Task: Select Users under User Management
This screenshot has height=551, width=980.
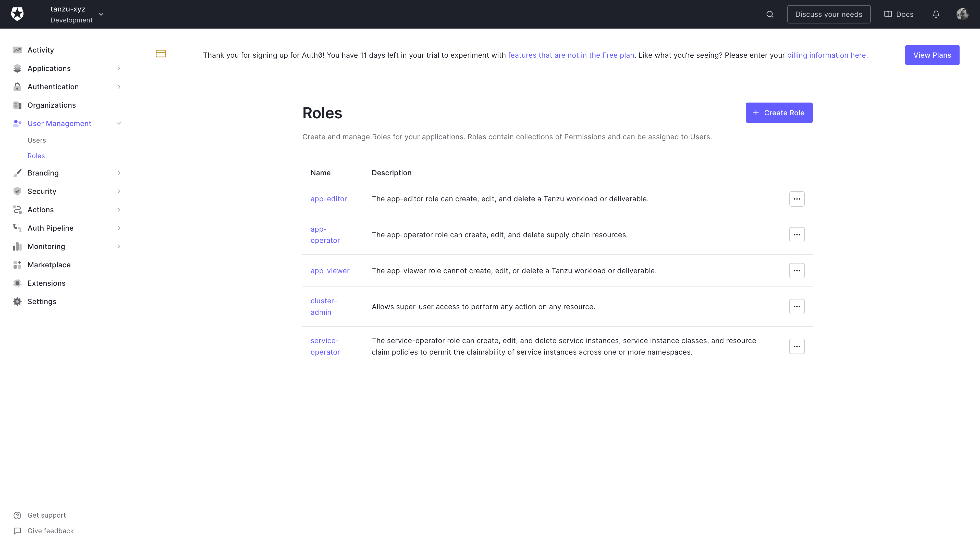Action: [37, 140]
